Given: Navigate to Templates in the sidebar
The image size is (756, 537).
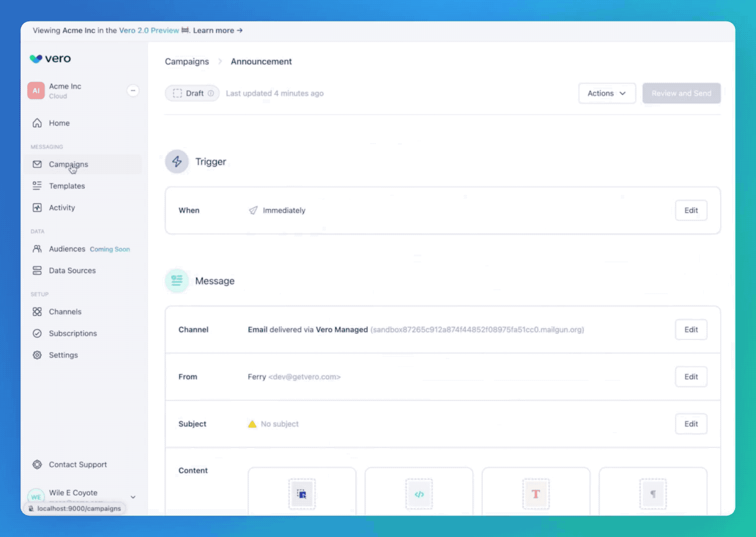Looking at the screenshot, I should click(67, 185).
